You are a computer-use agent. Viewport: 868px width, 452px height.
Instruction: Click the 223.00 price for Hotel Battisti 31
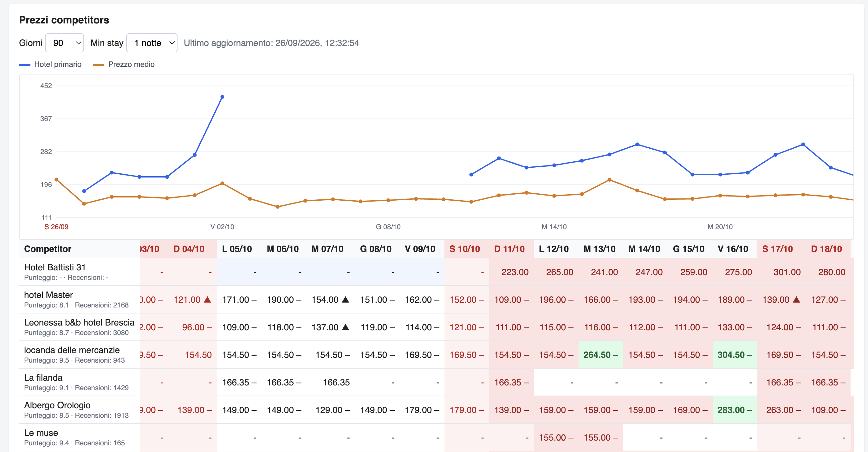click(515, 272)
